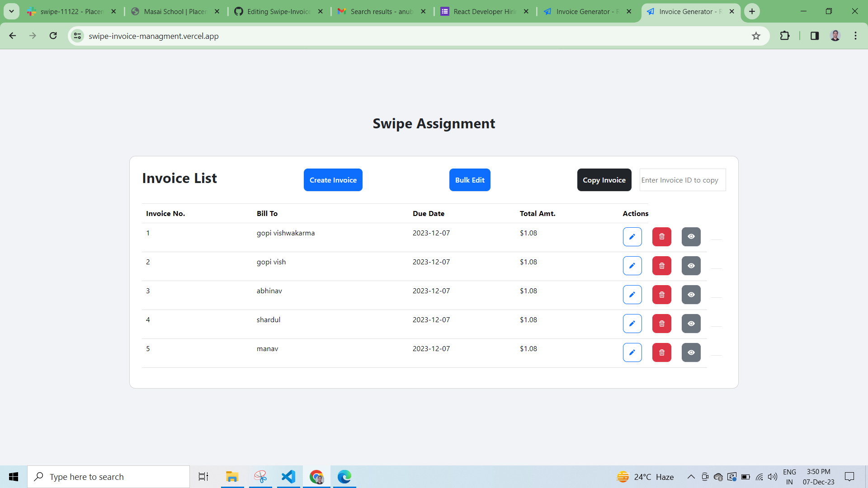Open the Extensions puzzle icon

(785, 36)
